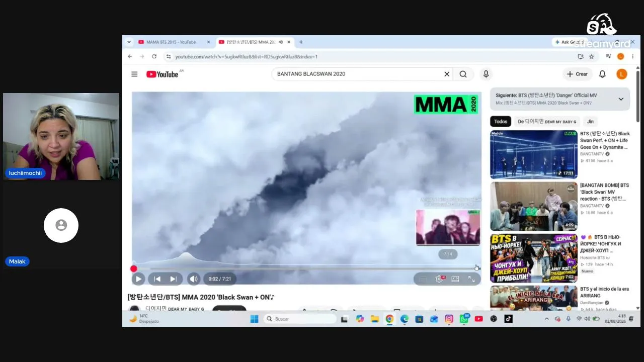Open the taskbar clock showing 4:16

pos(615,319)
